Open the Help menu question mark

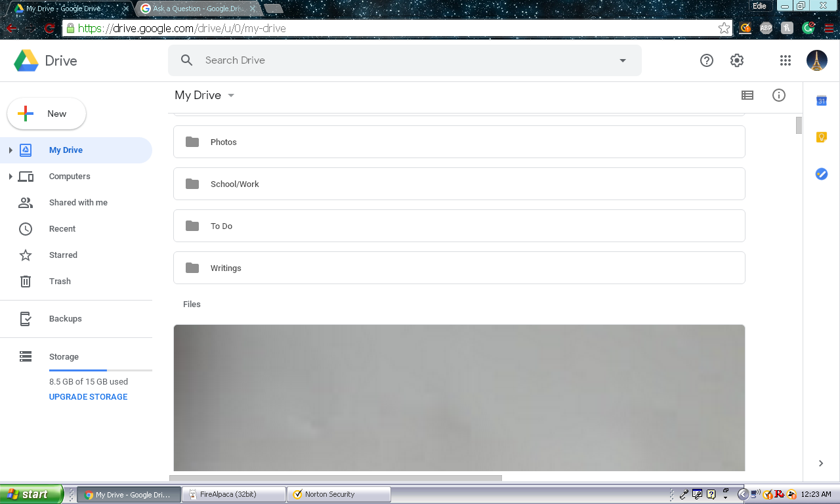707,60
